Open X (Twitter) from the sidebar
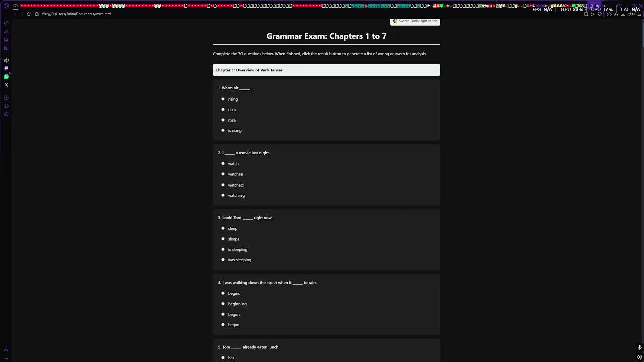This screenshot has width=644, height=362. [x=6, y=85]
